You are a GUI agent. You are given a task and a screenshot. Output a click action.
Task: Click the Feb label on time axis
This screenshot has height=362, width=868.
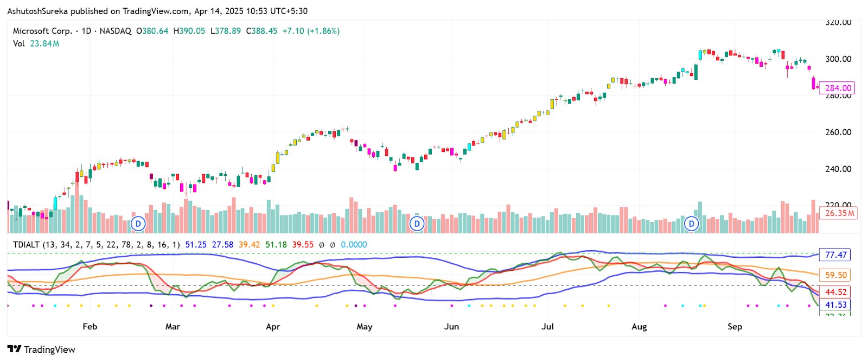click(90, 327)
